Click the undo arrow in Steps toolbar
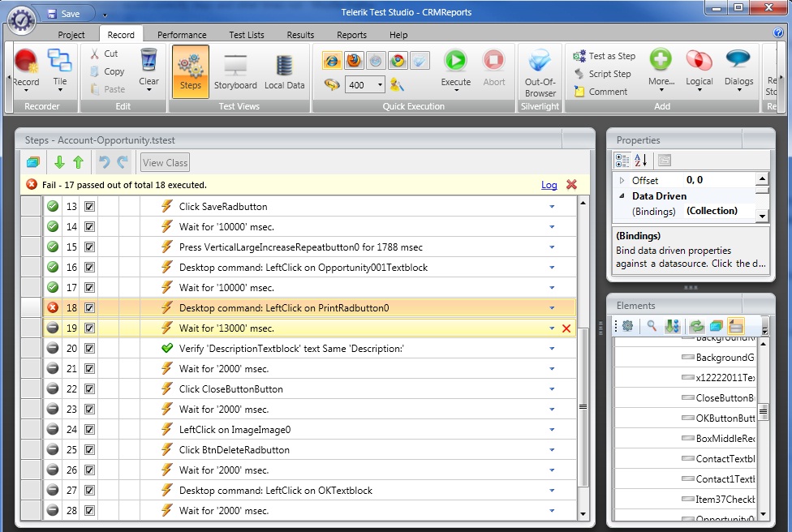This screenshot has width=792, height=532. click(104, 162)
